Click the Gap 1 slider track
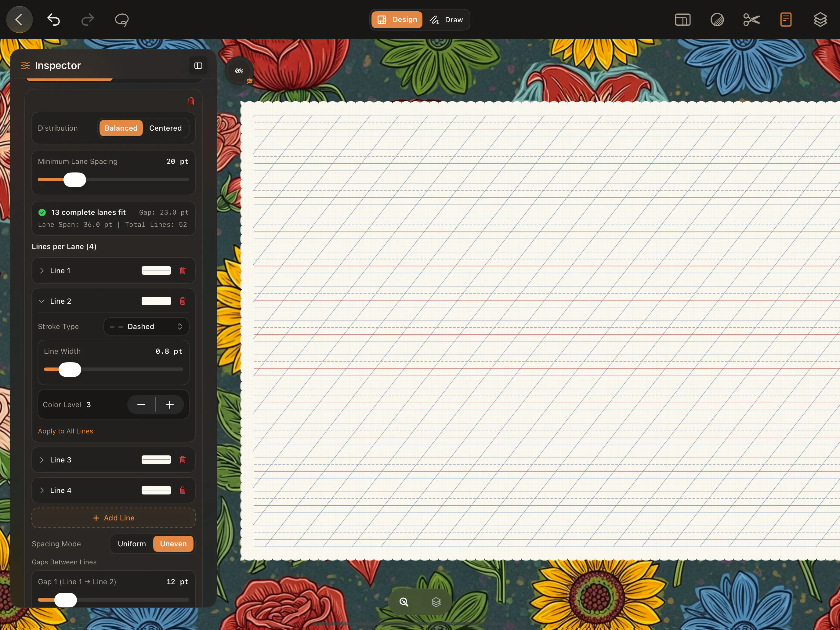This screenshot has height=630, width=840. pos(114,600)
